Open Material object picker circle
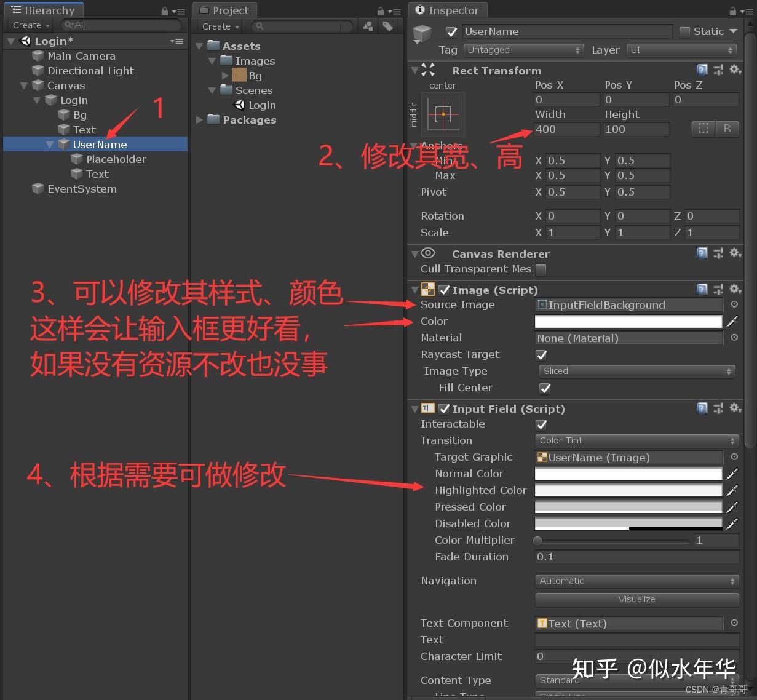The width and height of the screenshot is (757, 700). pos(734,338)
